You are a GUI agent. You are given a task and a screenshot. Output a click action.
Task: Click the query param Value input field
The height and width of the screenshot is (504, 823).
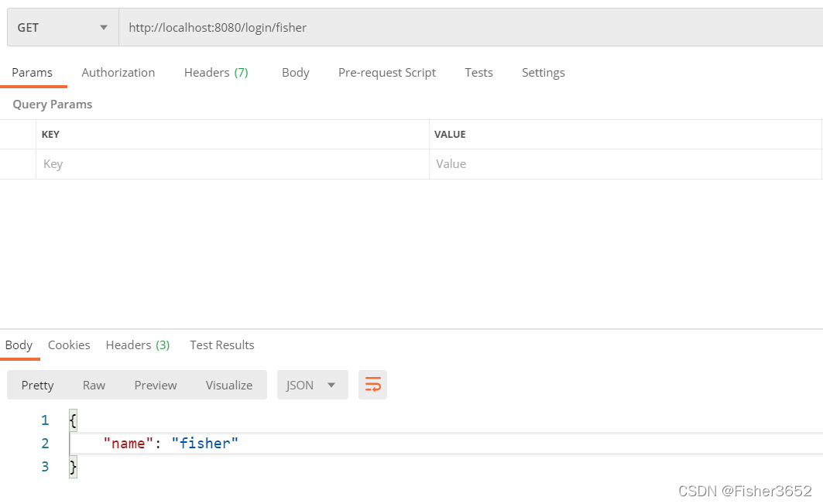pos(625,164)
